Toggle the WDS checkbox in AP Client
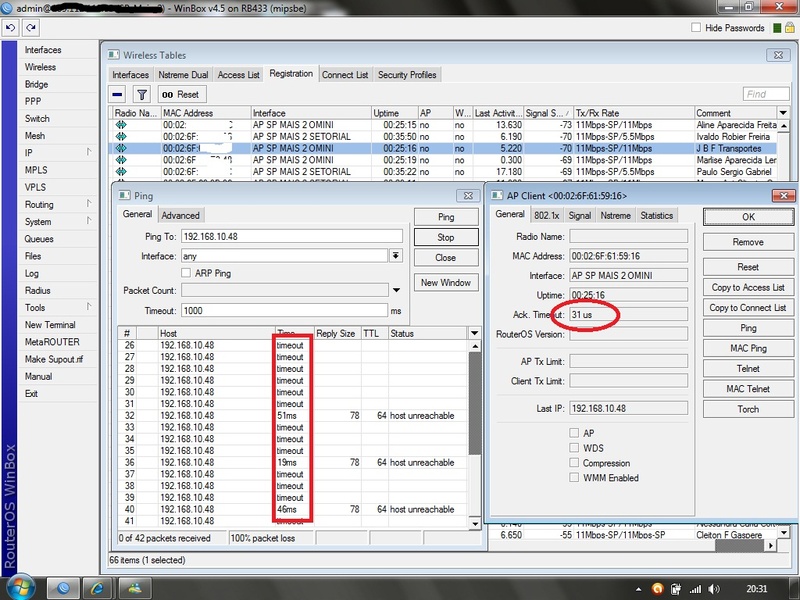The width and height of the screenshot is (800, 600). [574, 448]
